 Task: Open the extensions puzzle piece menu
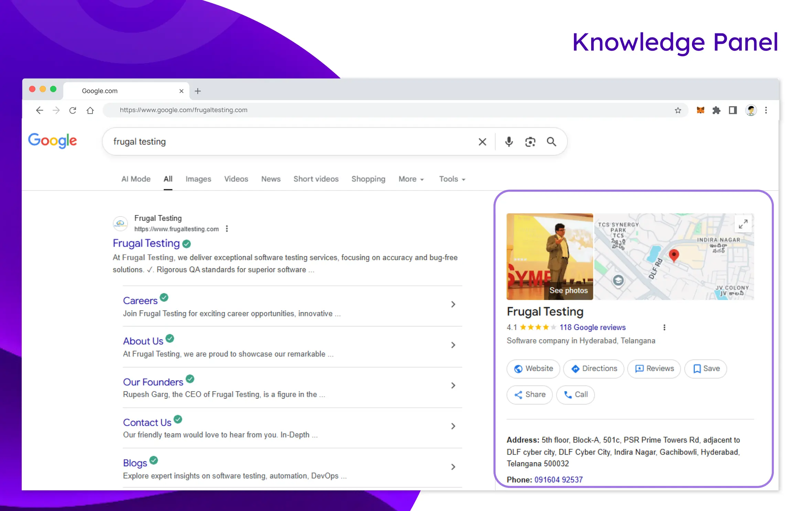click(x=716, y=110)
